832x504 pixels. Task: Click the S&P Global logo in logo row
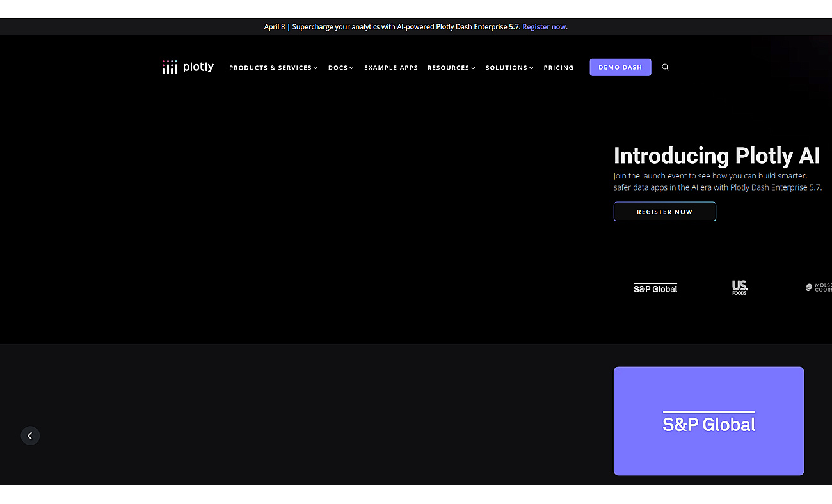point(655,288)
